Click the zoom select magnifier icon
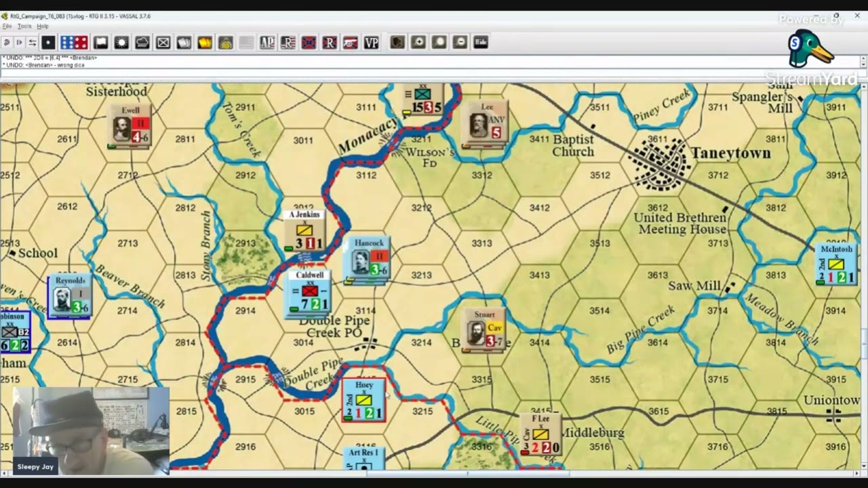Image resolution: width=868 pixels, height=488 pixels. (439, 43)
